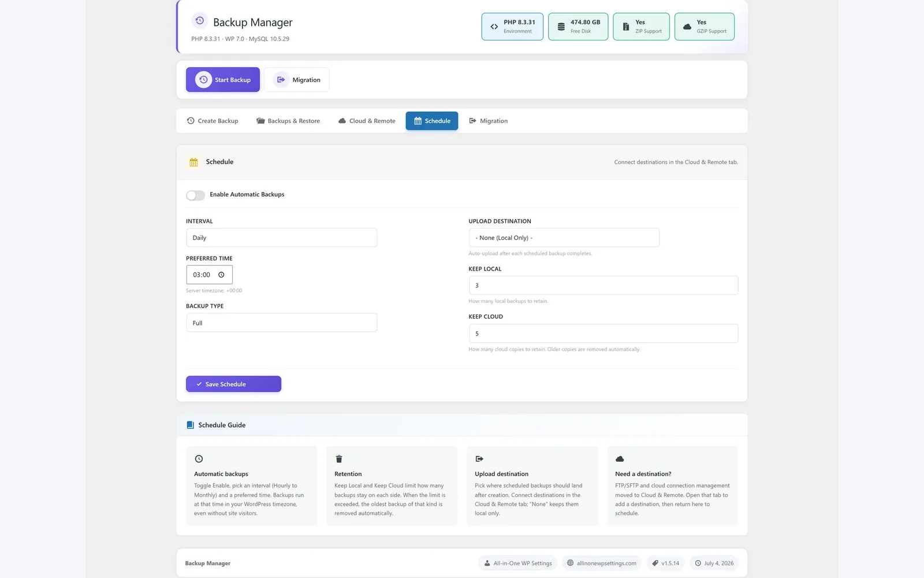Open the Backup Type dropdown showing Full
This screenshot has height=578, width=924.
tap(281, 323)
